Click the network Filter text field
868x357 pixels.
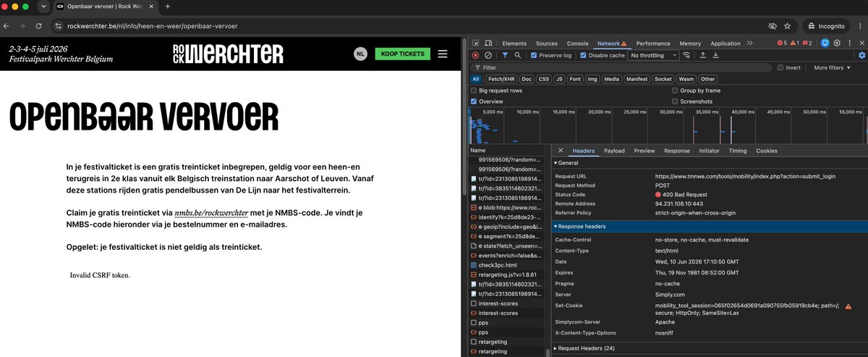622,67
